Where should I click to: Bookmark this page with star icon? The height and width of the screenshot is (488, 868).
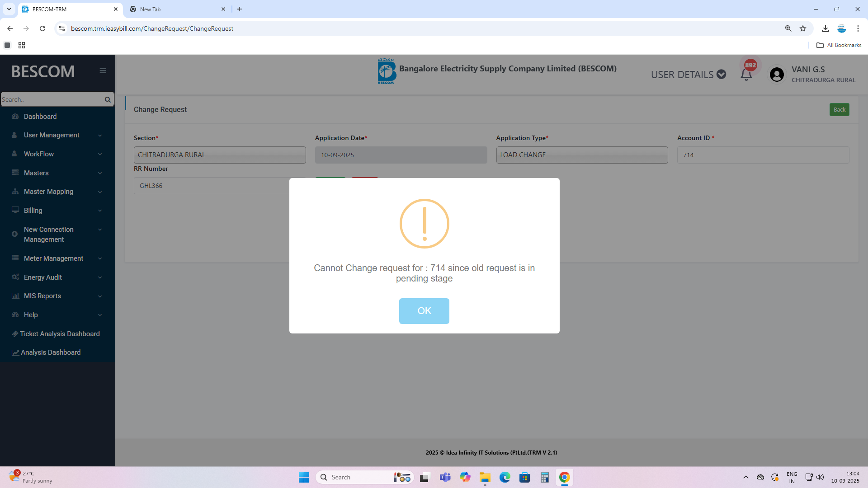point(803,28)
